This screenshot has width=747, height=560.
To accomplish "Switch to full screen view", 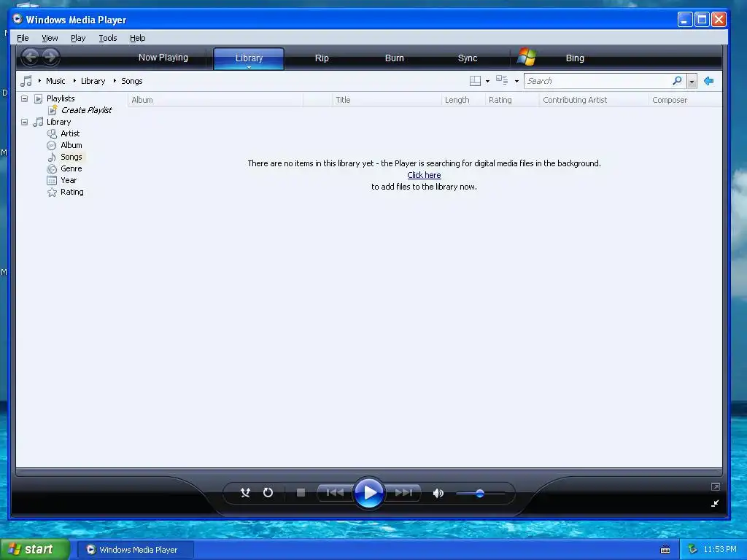I will click(715, 486).
